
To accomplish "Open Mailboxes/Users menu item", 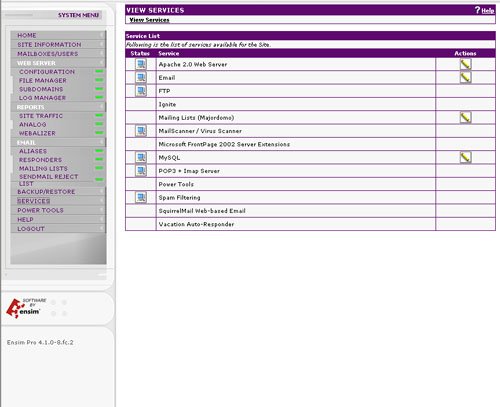I will click(48, 54).
